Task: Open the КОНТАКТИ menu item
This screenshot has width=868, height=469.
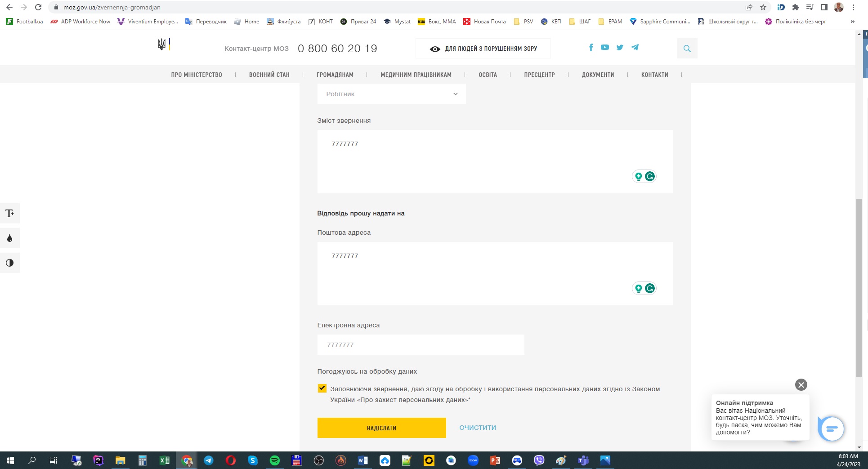Action: 654,75
